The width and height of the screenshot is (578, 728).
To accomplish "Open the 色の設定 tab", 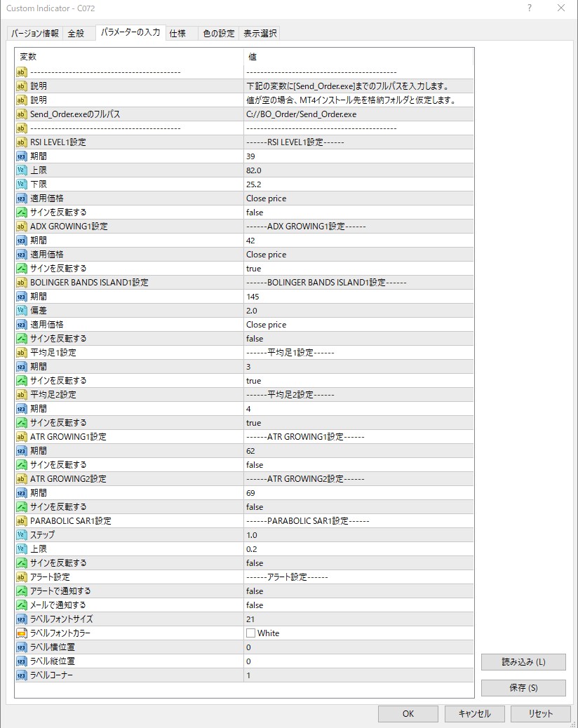I will pyautogui.click(x=219, y=34).
